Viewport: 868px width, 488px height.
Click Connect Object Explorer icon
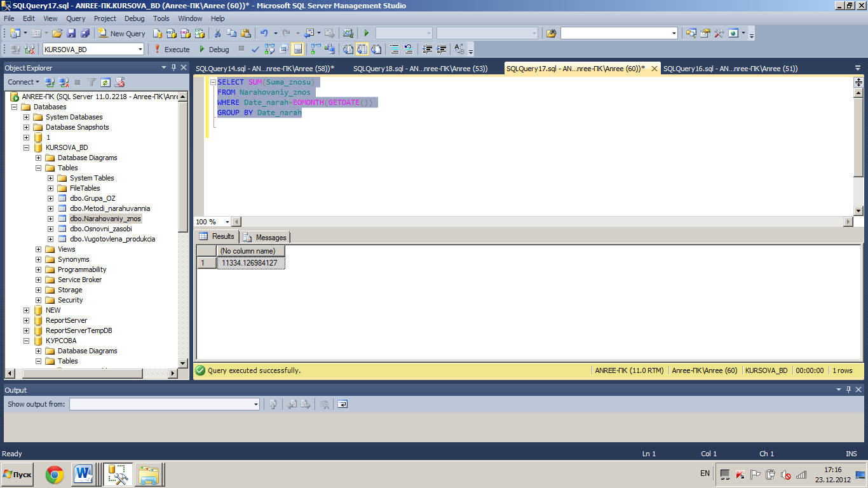(x=50, y=82)
